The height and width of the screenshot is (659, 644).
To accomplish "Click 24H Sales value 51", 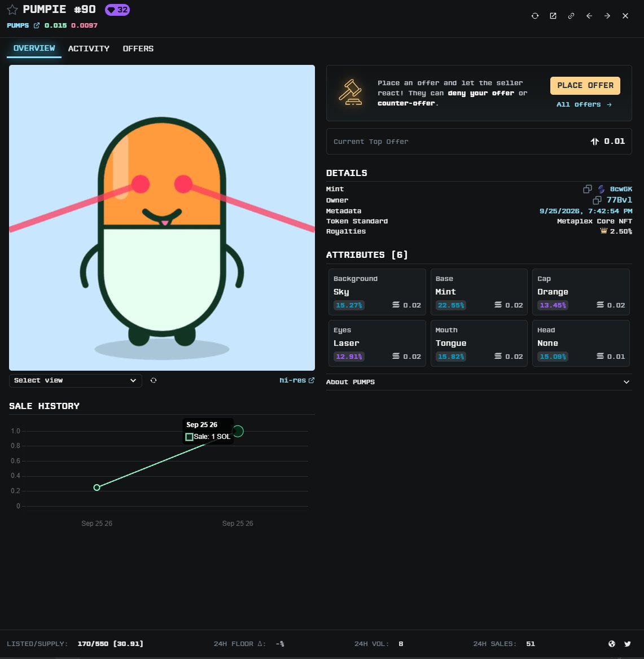I will pos(531,644).
